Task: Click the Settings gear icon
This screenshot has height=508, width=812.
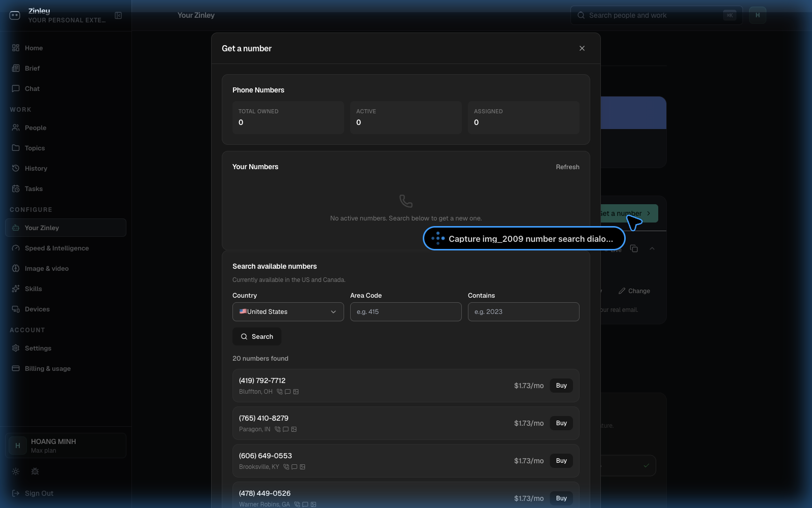Action: [x=16, y=348]
